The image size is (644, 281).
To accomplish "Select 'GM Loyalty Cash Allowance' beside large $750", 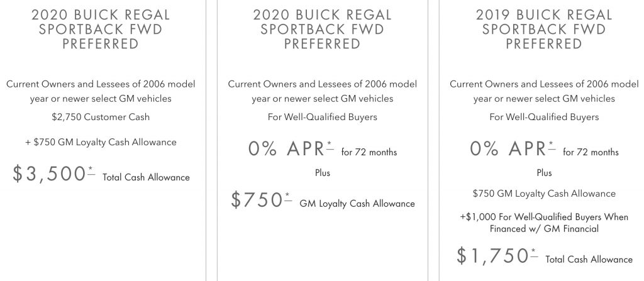I will click(357, 204).
